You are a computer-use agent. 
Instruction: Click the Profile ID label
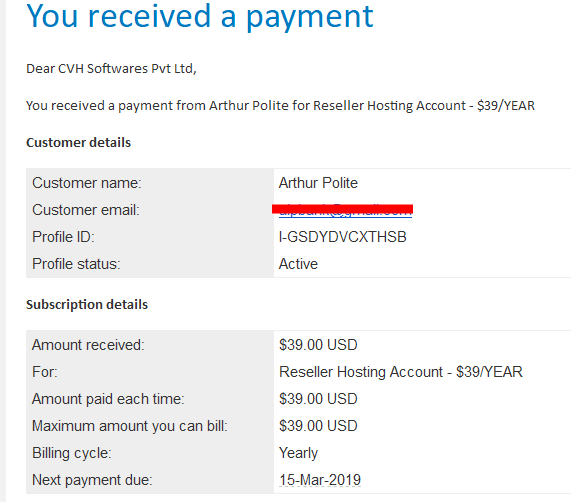pos(63,237)
